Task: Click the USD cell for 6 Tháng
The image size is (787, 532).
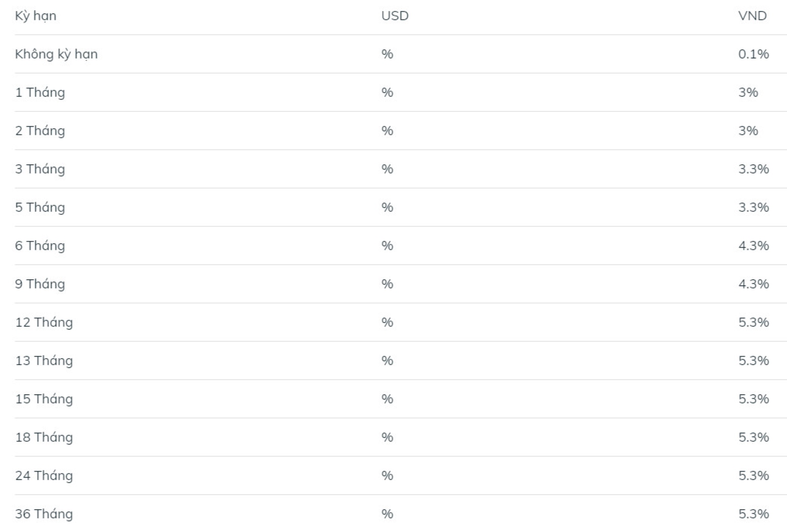Action: point(387,246)
